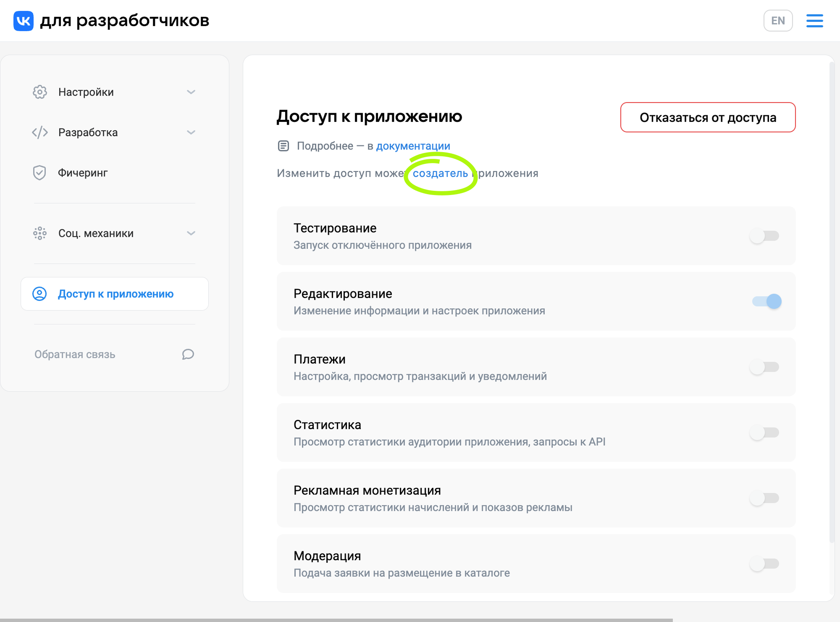Click the Обратная связь speech bubble icon

[x=188, y=354]
